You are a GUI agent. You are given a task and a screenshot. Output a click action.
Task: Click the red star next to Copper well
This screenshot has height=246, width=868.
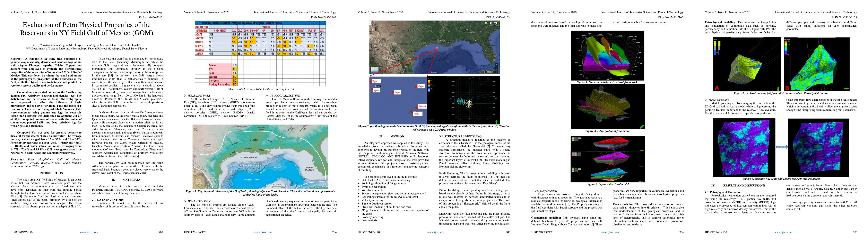416,86
